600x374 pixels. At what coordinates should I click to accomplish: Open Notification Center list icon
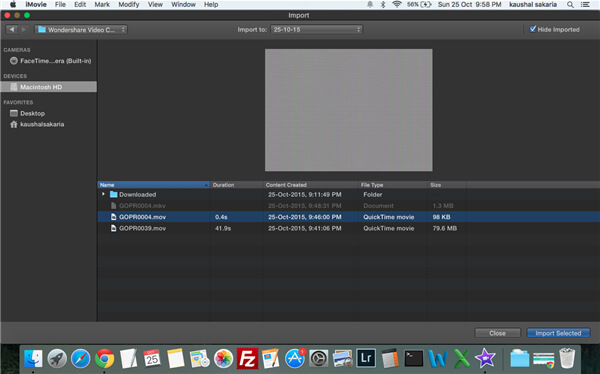pyautogui.click(x=585, y=5)
